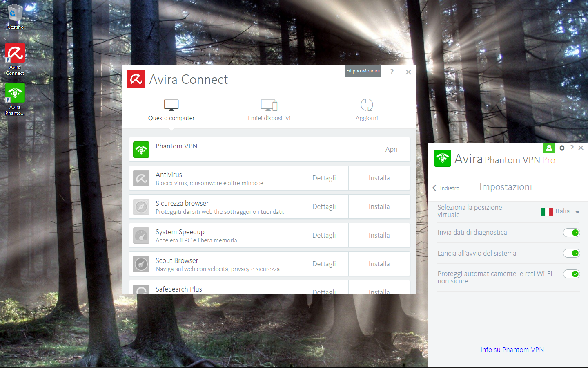Image resolution: width=588 pixels, height=368 pixels.
Task: Click the Phantom VPN green product icon
Action: (x=141, y=150)
